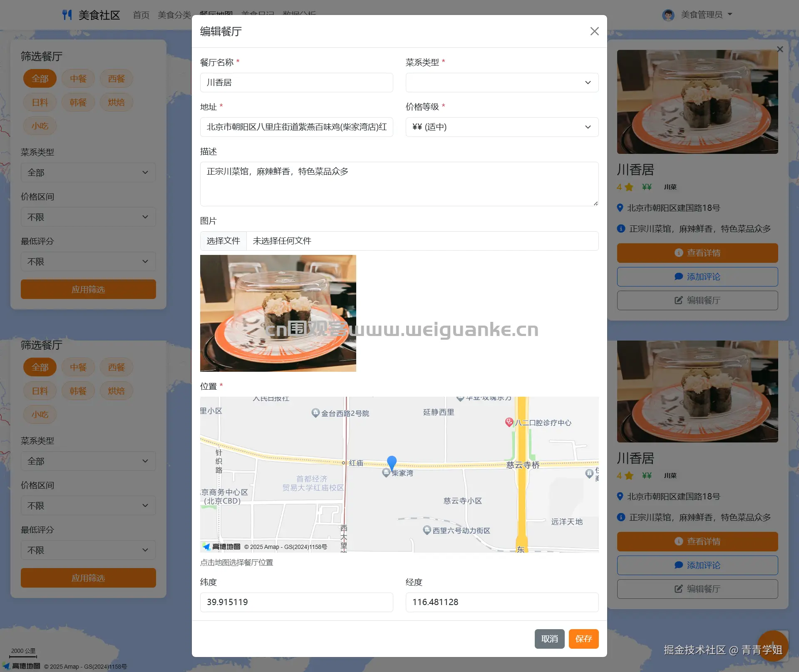The width and height of the screenshot is (799, 672).
Task: Toggle the 中餐 filter chip
Action: (78, 79)
